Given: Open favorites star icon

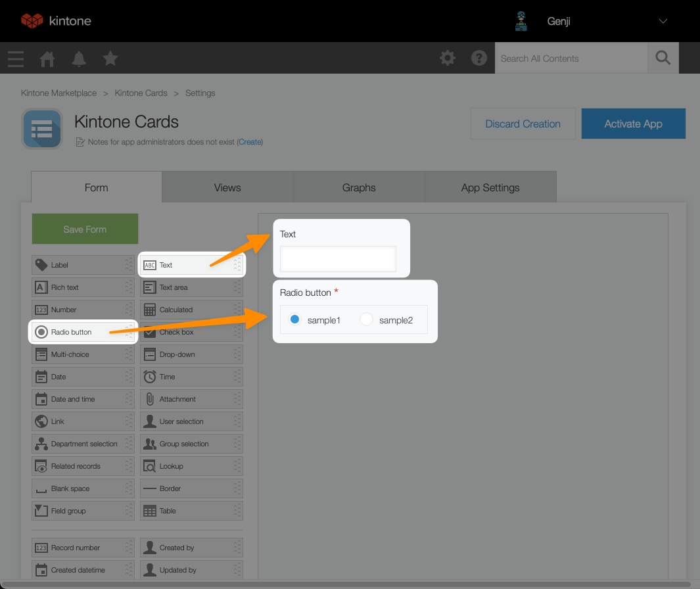Looking at the screenshot, I should coord(110,58).
